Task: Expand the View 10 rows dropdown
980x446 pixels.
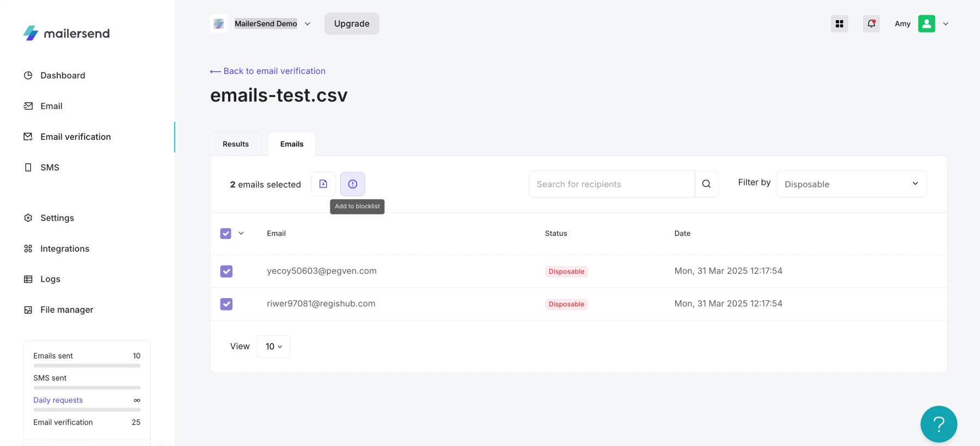Action: (x=273, y=346)
